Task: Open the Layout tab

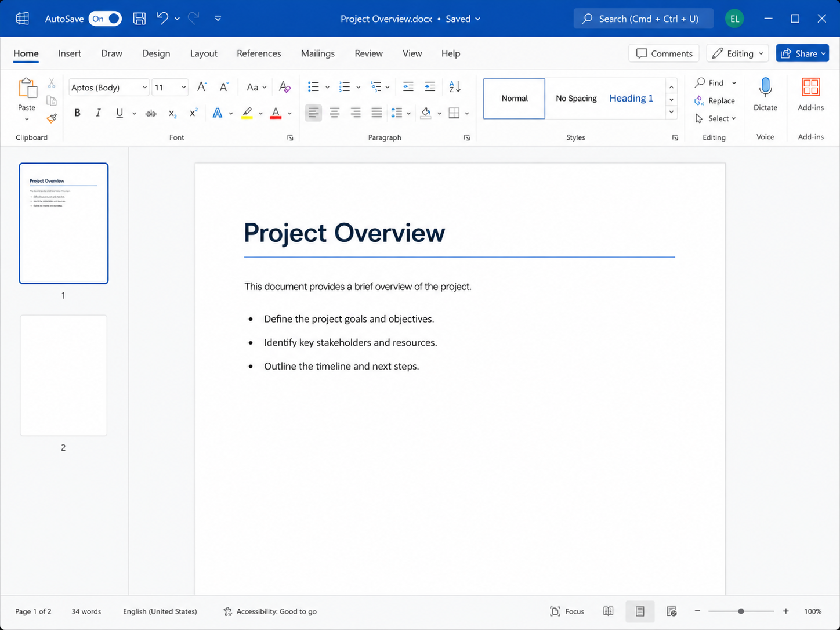Action: [x=204, y=53]
